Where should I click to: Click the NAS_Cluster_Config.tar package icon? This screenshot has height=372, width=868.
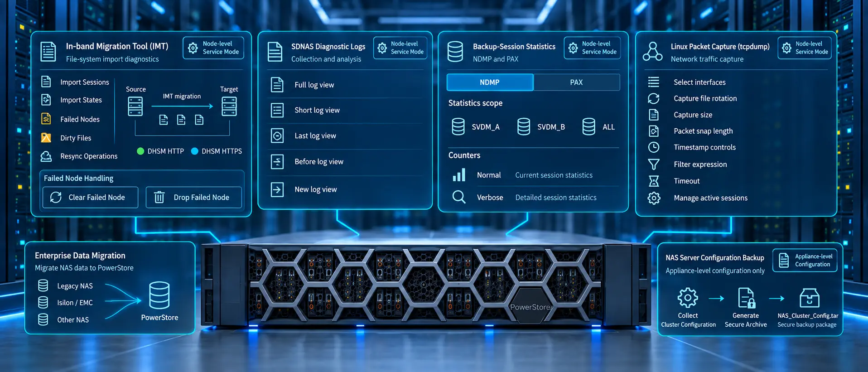[x=809, y=298]
